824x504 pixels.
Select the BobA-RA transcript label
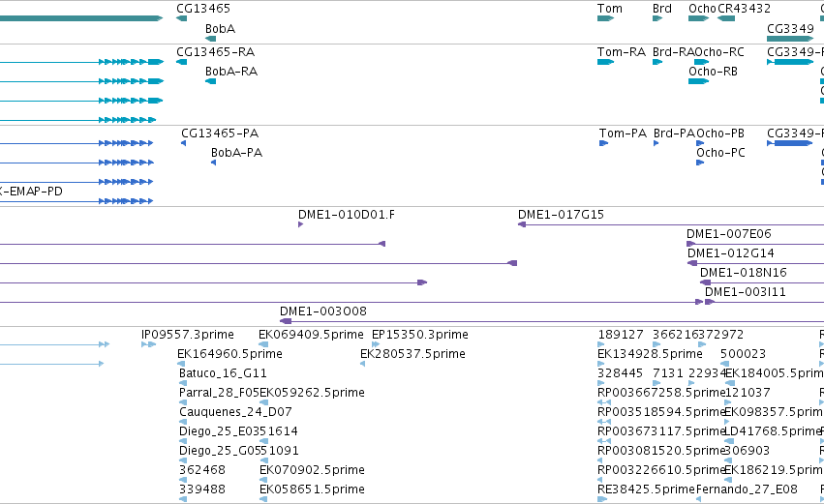[x=231, y=72]
